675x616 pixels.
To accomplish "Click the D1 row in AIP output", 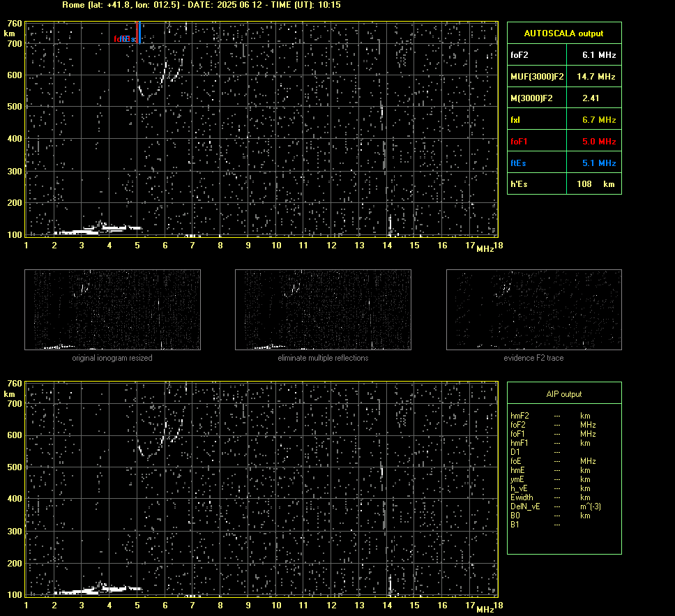I will click(x=535, y=452).
